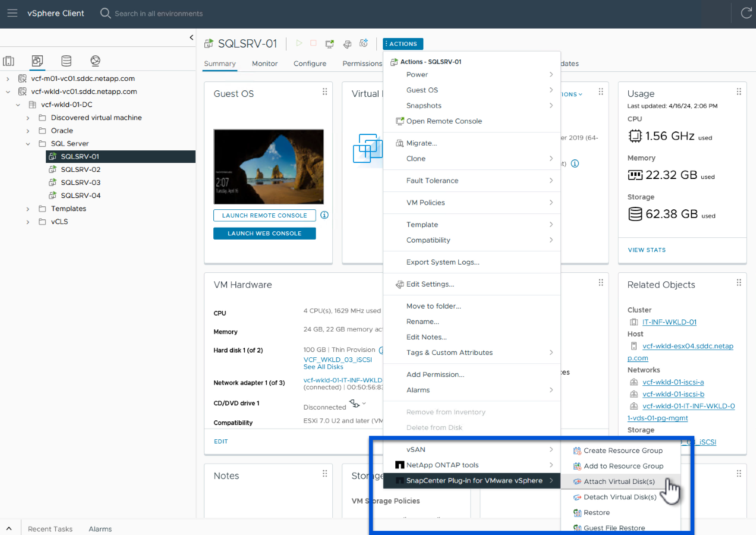This screenshot has height=535, width=756.
Task: Collapse the left navigation panel
Action: point(191,37)
